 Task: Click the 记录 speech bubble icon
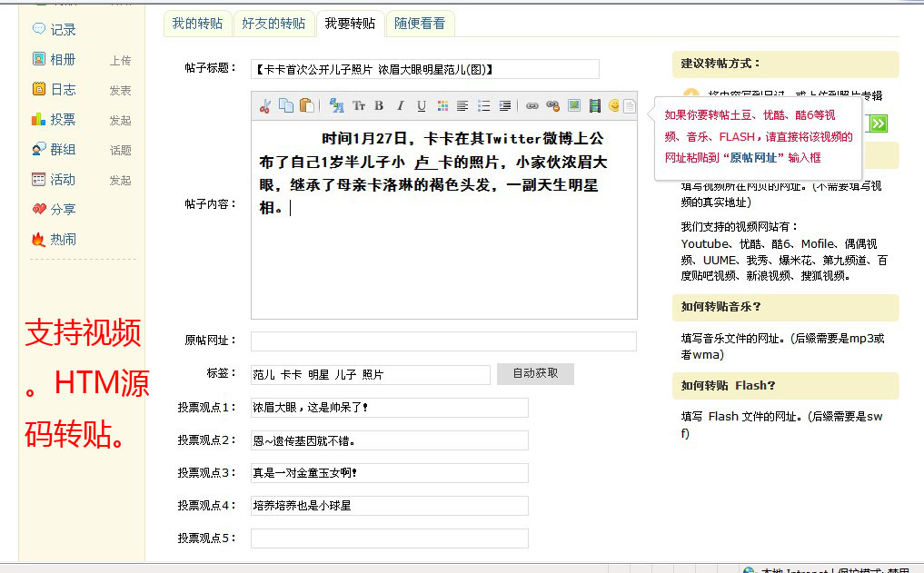click(39, 28)
